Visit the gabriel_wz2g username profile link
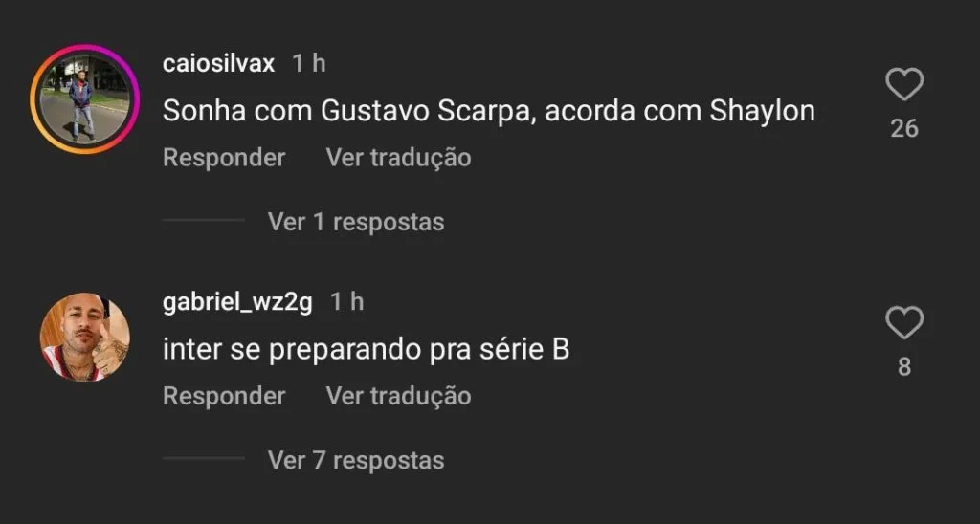Screen dimensions: 980x524 (x=237, y=302)
